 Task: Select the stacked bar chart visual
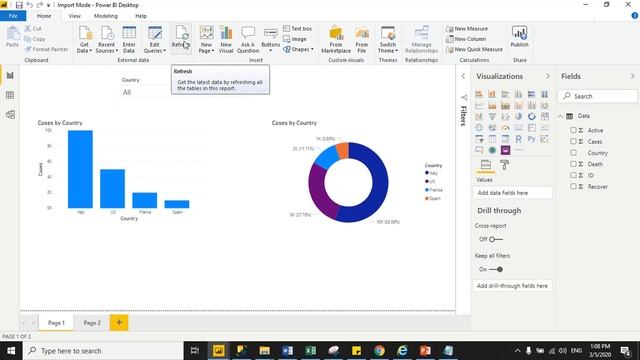(479, 94)
